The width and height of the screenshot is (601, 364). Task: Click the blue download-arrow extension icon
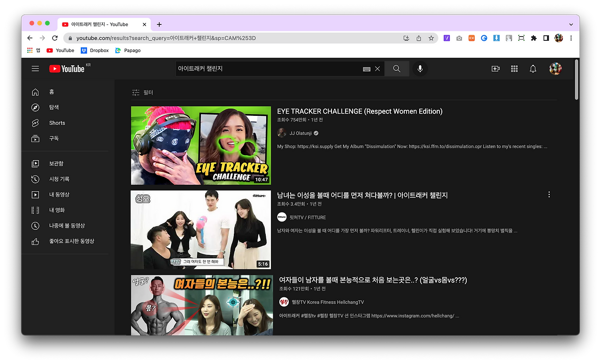point(496,38)
